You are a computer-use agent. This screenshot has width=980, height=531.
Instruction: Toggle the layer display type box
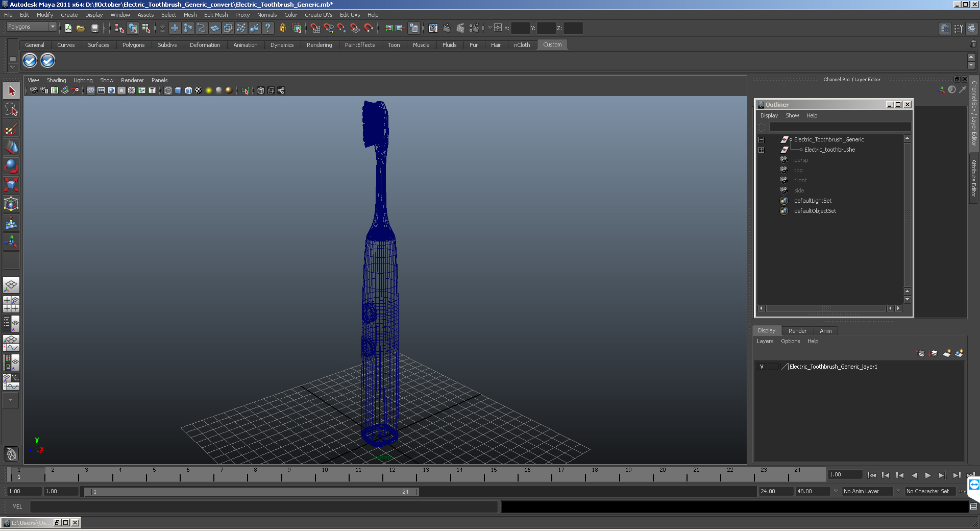click(x=774, y=367)
